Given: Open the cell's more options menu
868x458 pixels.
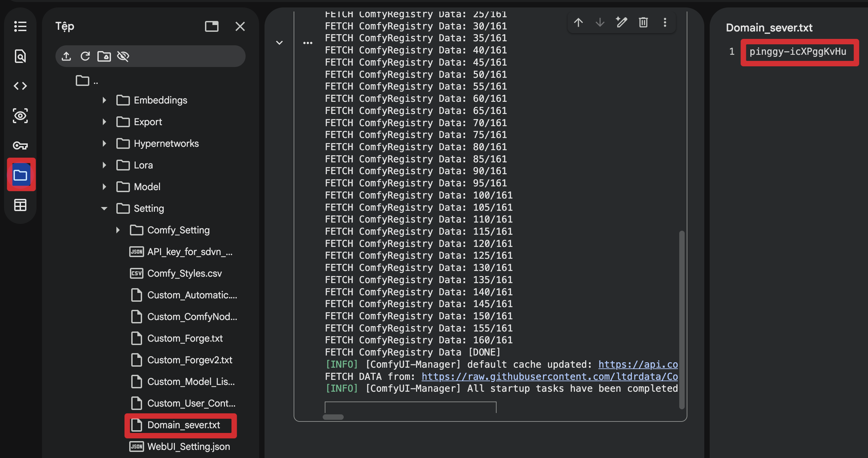Looking at the screenshot, I should pyautogui.click(x=665, y=23).
